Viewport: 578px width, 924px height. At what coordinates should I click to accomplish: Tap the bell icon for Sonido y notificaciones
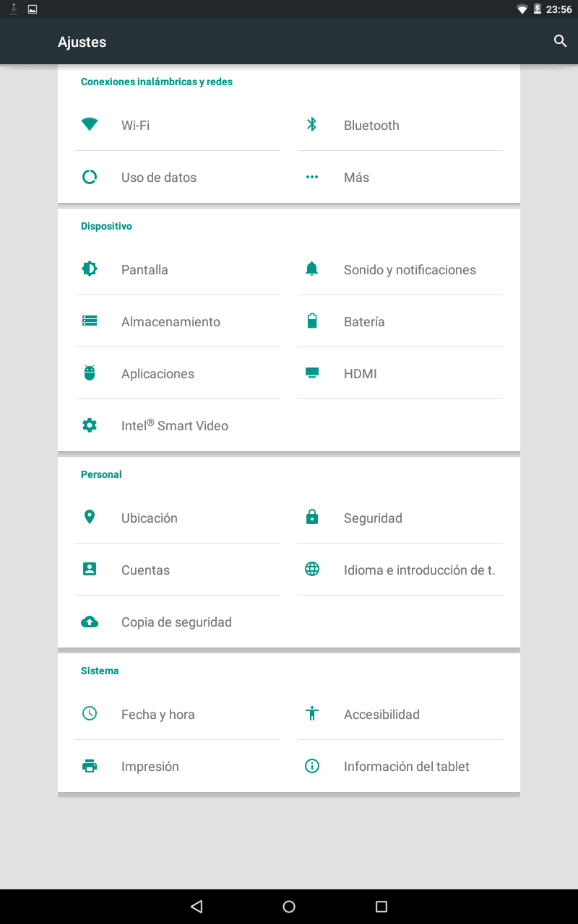coord(312,269)
